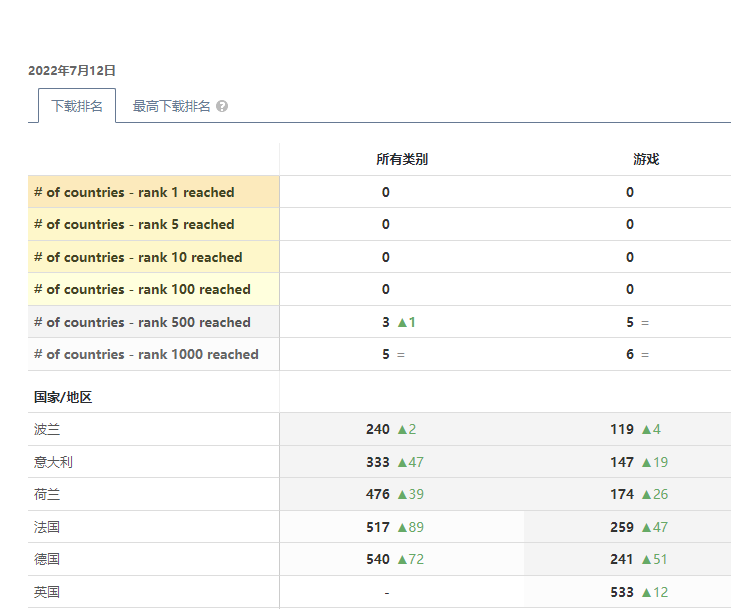Select the 'rank 1 reached' row label
Image resolution: width=731 pixels, height=609 pixels.
click(134, 192)
